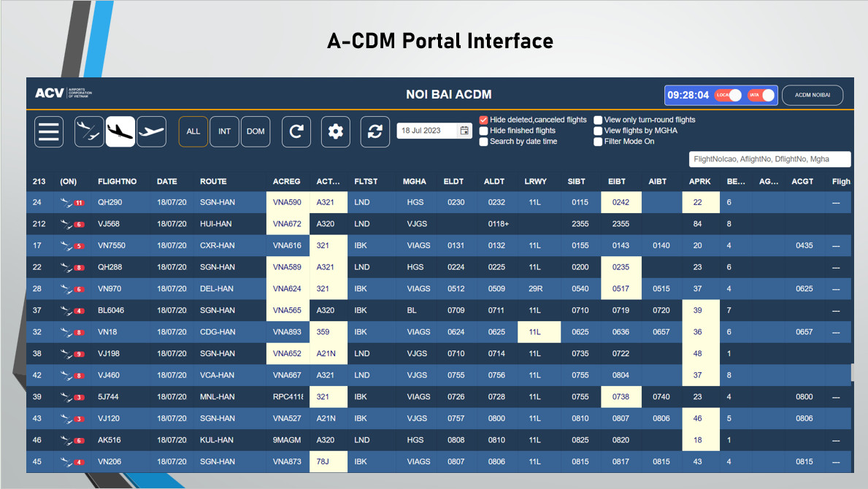Select the arrivals and departures plane icon
The image size is (868, 489).
89,132
